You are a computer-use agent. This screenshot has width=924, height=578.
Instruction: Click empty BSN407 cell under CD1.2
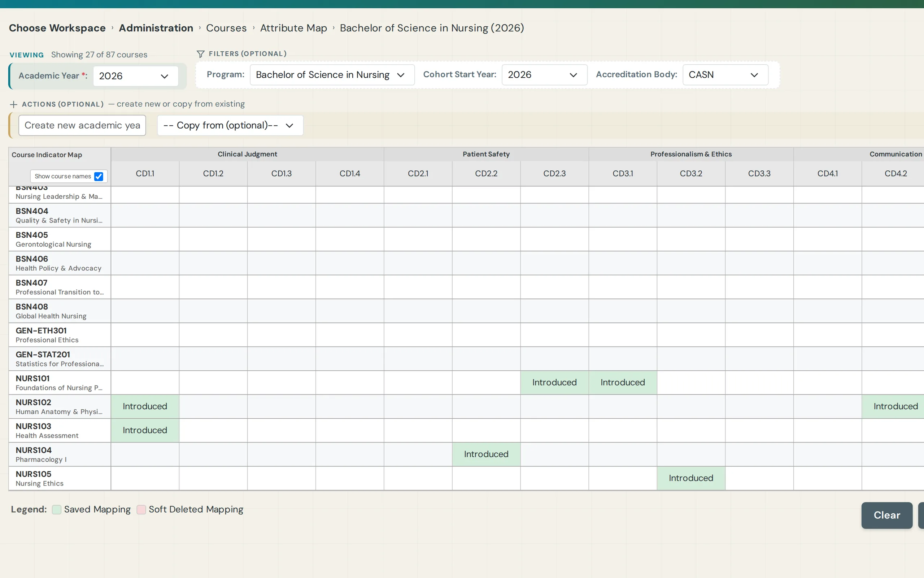point(213,287)
